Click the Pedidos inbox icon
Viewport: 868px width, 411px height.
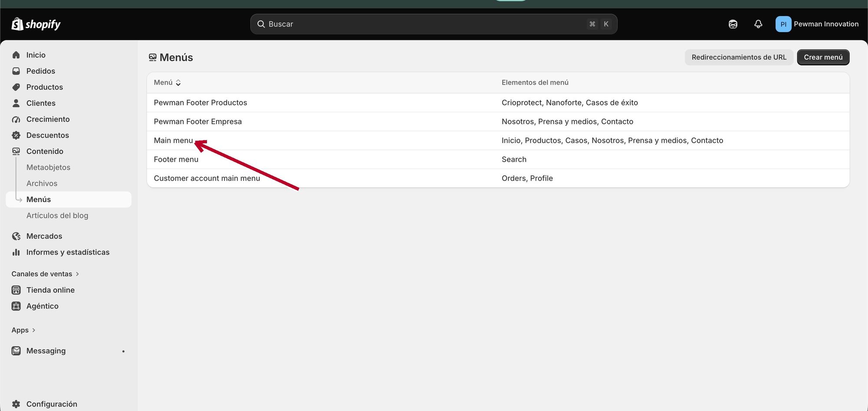(16, 71)
